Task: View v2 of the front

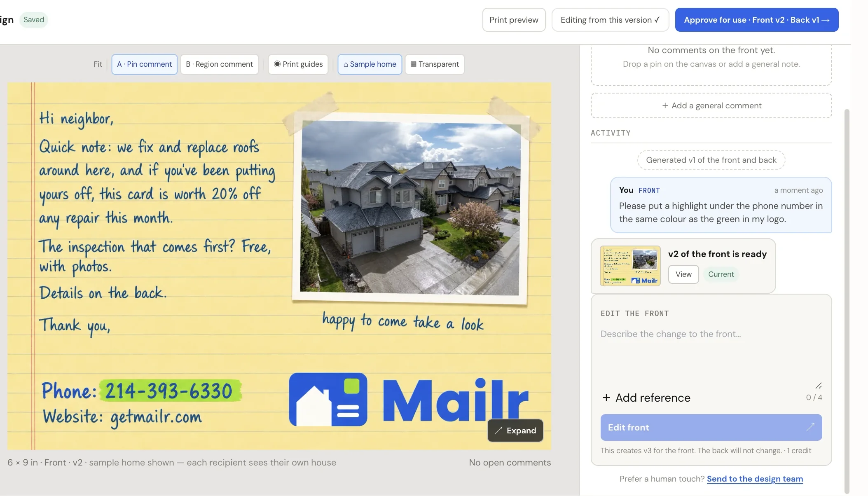Action: (683, 274)
